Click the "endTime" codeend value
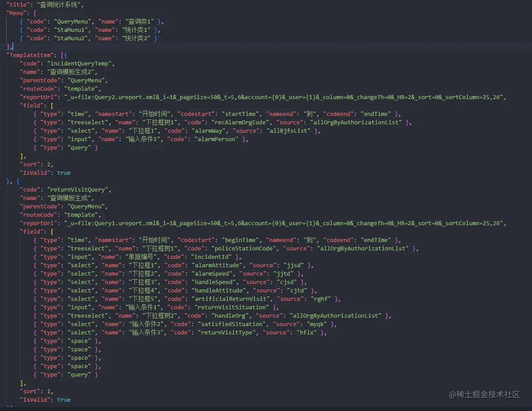 (x=376, y=114)
